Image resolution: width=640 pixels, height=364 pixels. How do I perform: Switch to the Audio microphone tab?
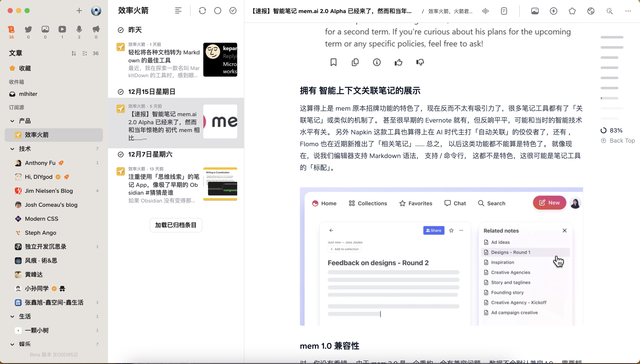coord(79,32)
